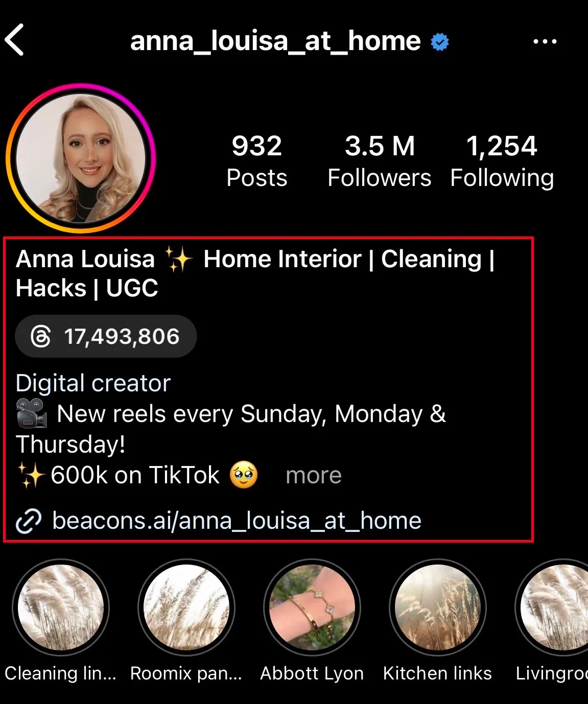
Task: Open the Threads icon badge
Action: point(41,337)
